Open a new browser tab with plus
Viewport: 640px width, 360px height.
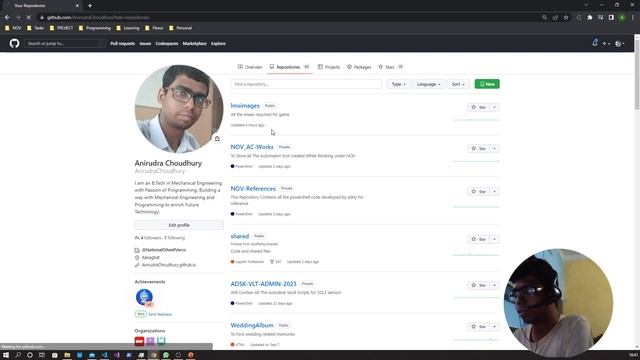click(90, 6)
